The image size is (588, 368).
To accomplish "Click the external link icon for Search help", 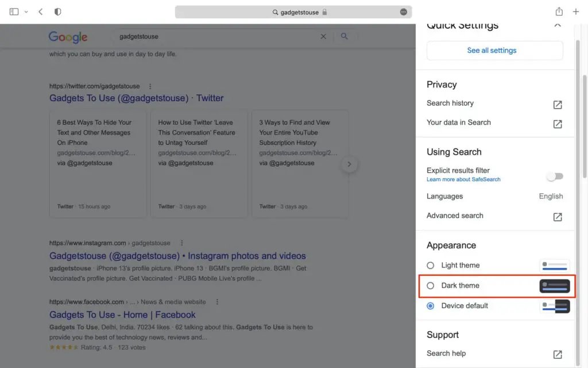I will (x=558, y=354).
